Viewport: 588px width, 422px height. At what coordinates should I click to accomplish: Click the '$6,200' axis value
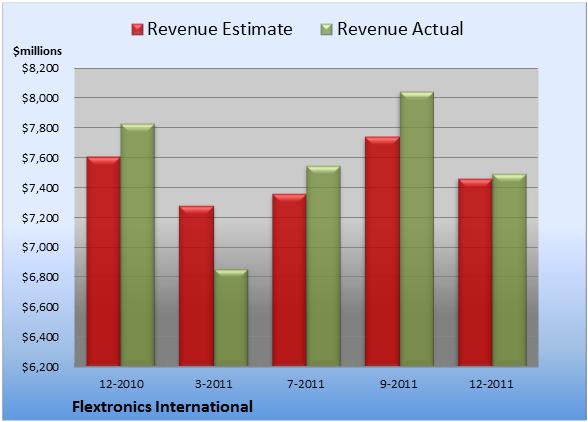[40, 367]
